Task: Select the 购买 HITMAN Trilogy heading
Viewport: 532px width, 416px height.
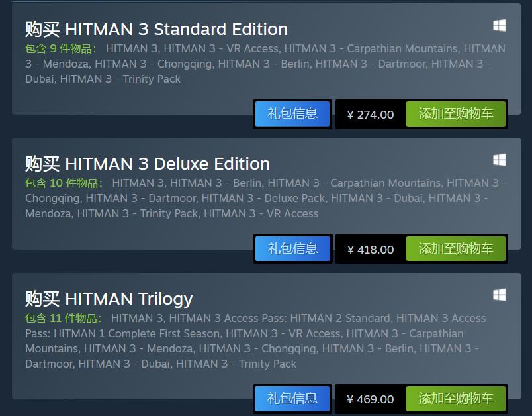Action: [x=109, y=299]
